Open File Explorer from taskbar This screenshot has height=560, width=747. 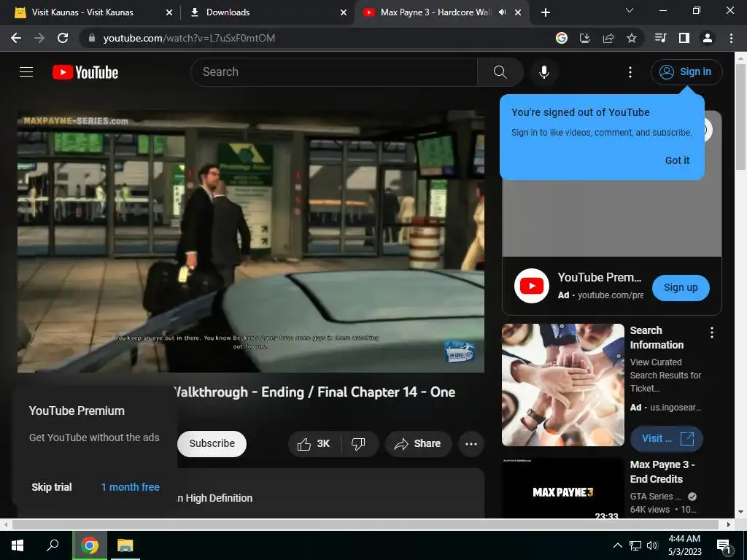(125, 545)
